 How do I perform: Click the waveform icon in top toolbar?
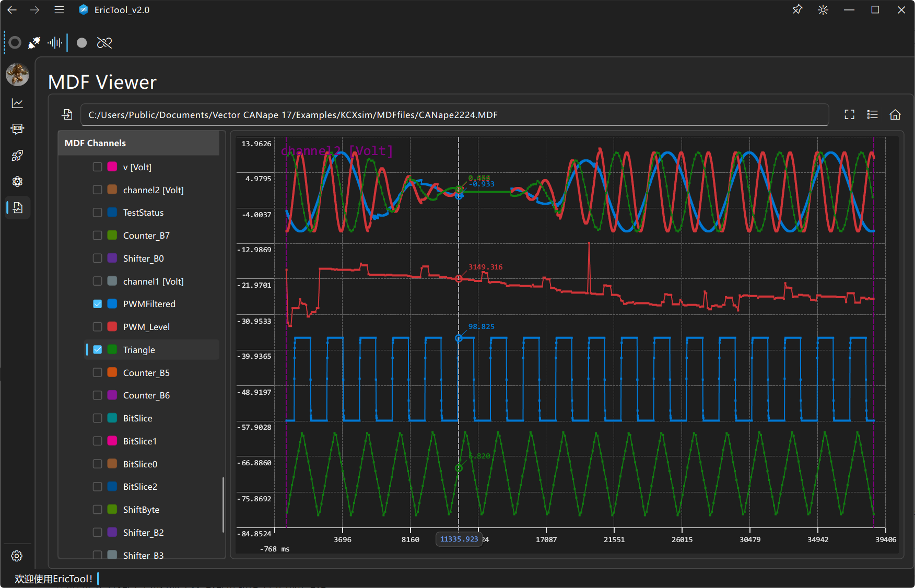coord(55,43)
